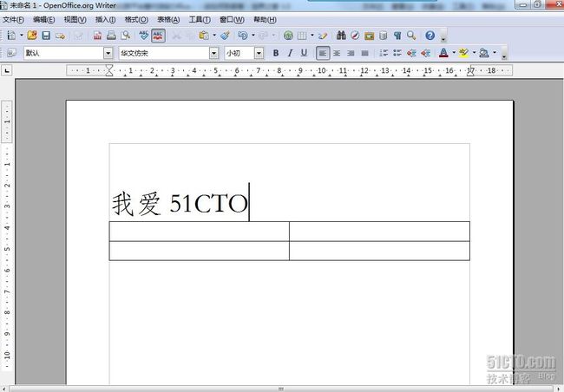Toggle Justified paragraph alignment

click(x=364, y=53)
